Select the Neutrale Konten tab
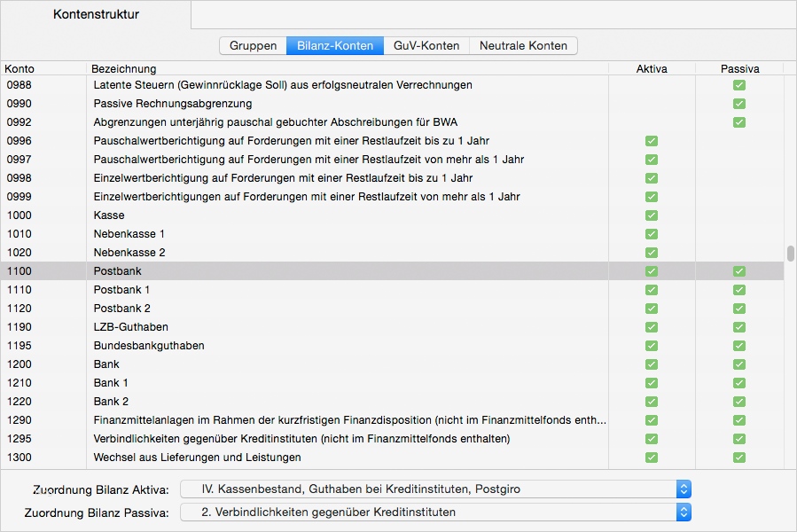 coord(523,45)
